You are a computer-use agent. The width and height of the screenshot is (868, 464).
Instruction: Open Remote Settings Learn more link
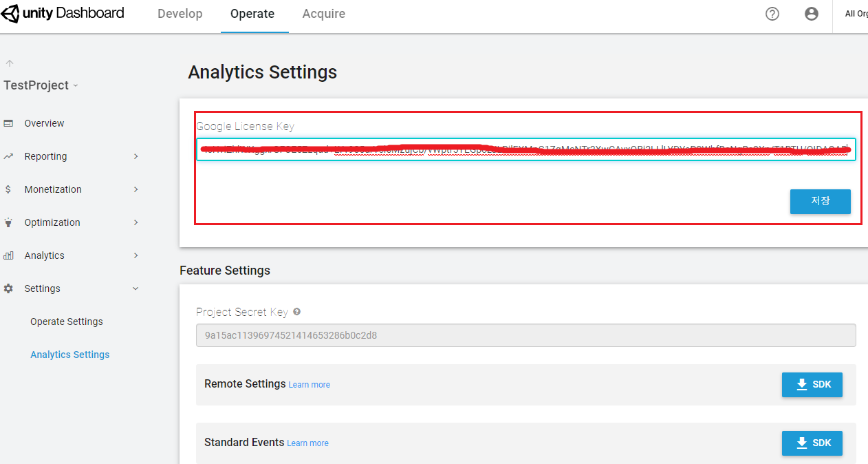coord(310,385)
